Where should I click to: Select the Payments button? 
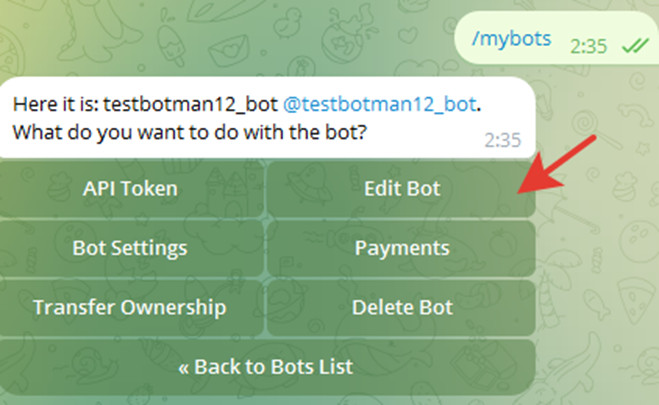tap(402, 247)
